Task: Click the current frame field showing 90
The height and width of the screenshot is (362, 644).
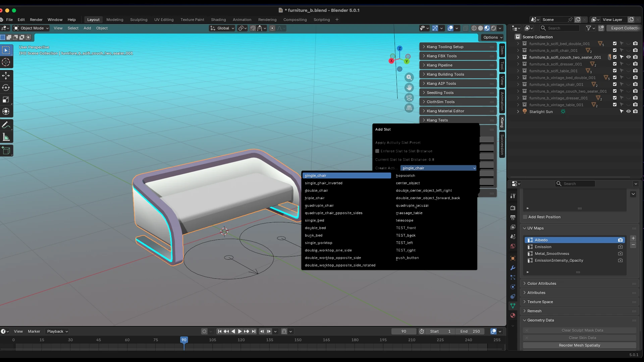Action: tap(404, 331)
